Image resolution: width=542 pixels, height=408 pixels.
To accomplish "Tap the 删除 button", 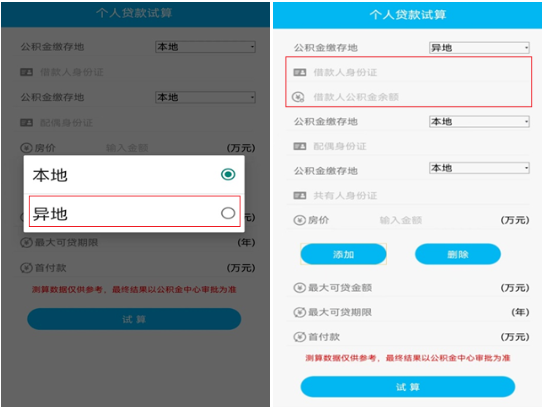I will pos(458,254).
